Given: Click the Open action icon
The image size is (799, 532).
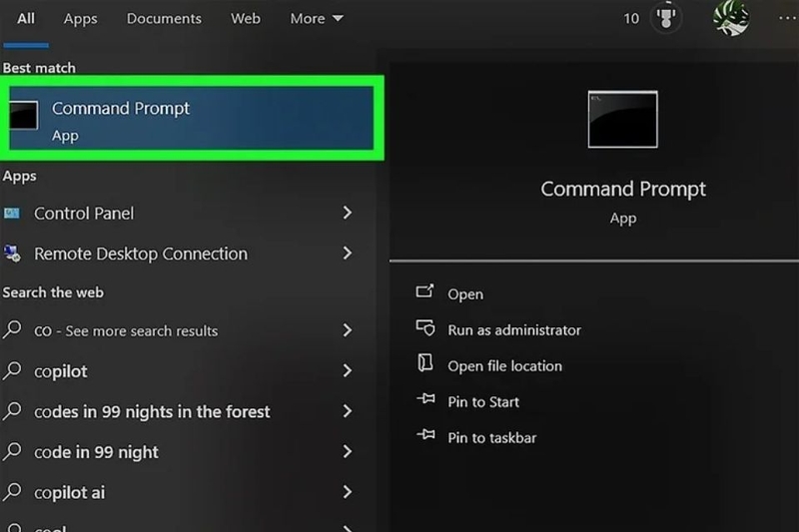Looking at the screenshot, I should click(424, 291).
